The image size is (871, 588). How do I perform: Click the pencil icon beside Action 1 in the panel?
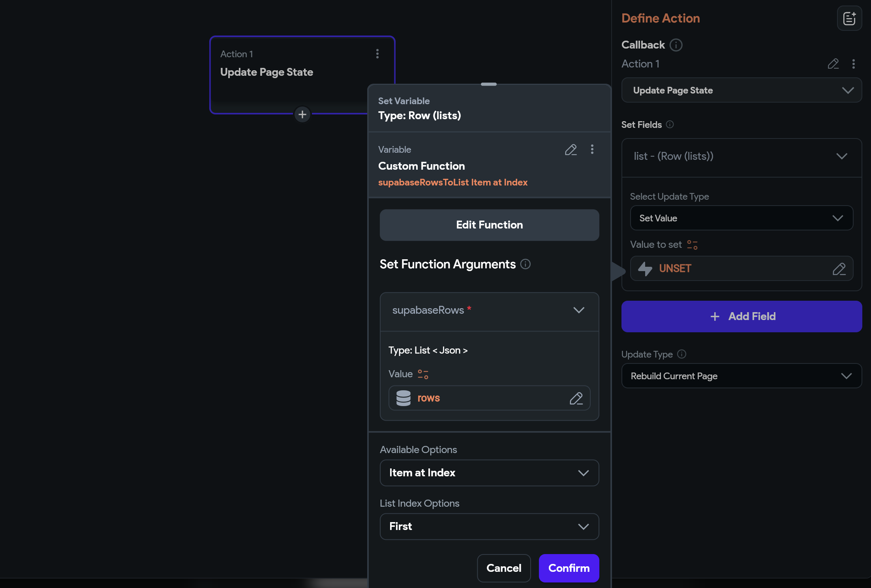(833, 64)
